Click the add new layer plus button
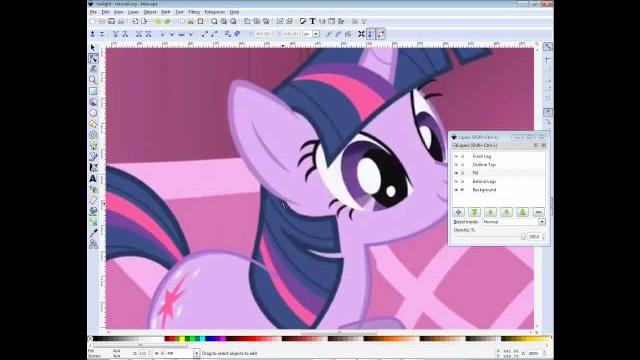640x360 pixels. 458,212
